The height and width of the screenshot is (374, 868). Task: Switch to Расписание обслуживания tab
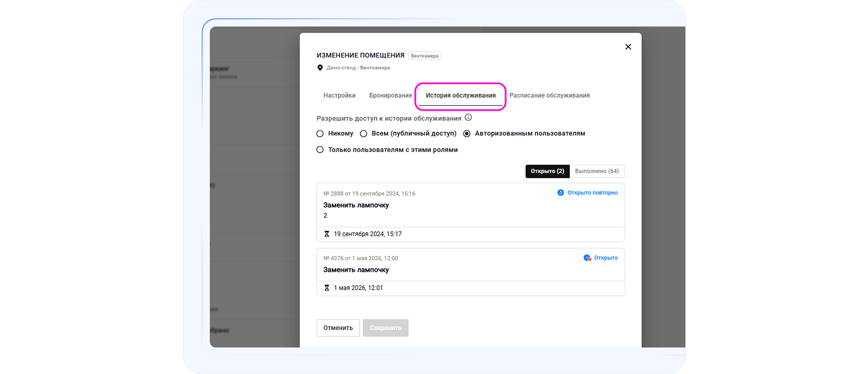tap(549, 96)
